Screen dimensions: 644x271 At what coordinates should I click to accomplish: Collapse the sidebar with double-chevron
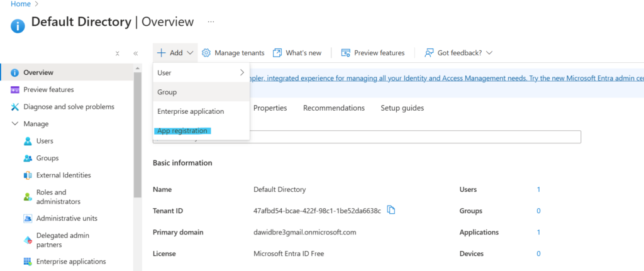click(135, 53)
